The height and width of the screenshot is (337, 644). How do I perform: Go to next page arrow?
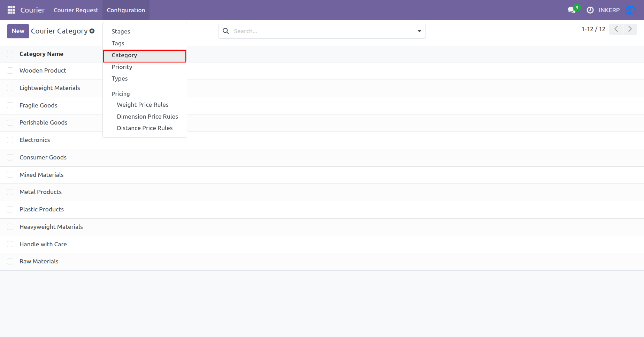point(630,29)
